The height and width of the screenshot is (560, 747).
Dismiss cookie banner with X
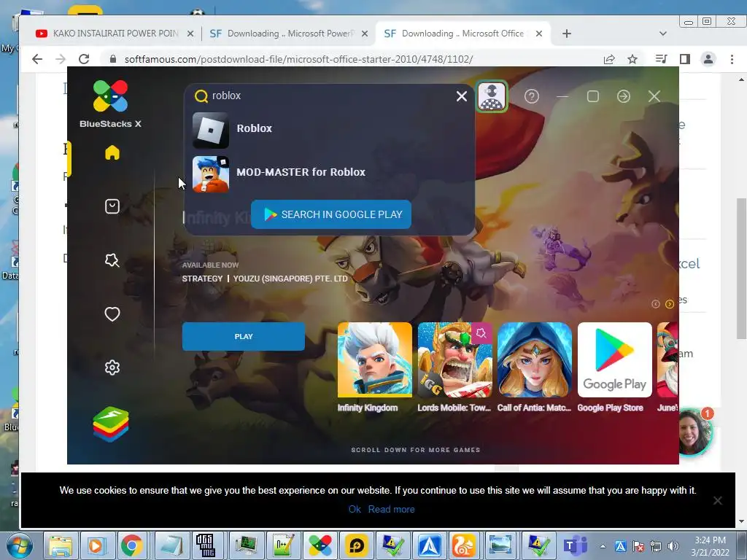tap(718, 500)
